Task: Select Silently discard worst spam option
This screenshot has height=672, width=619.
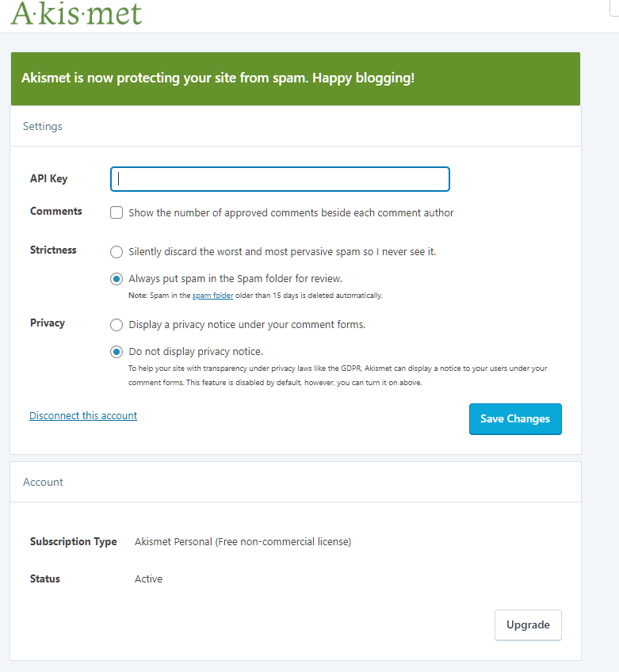Action: [117, 251]
